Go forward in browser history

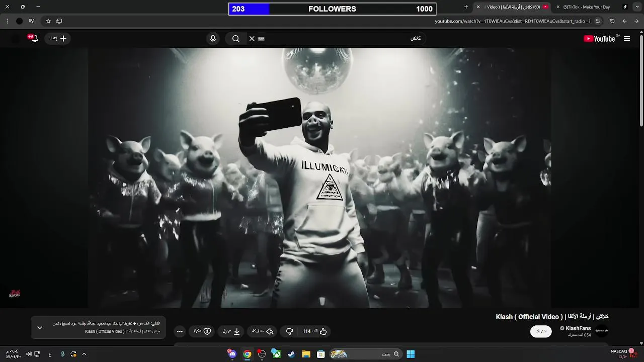(624, 21)
